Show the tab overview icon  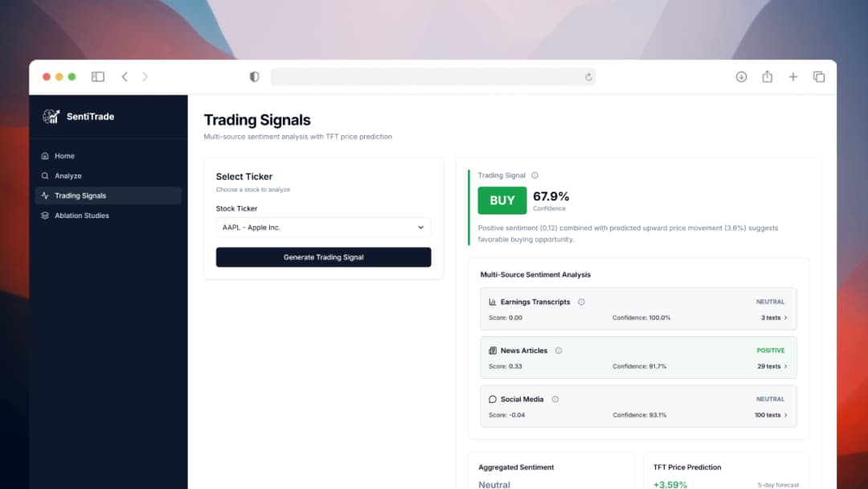(x=819, y=77)
